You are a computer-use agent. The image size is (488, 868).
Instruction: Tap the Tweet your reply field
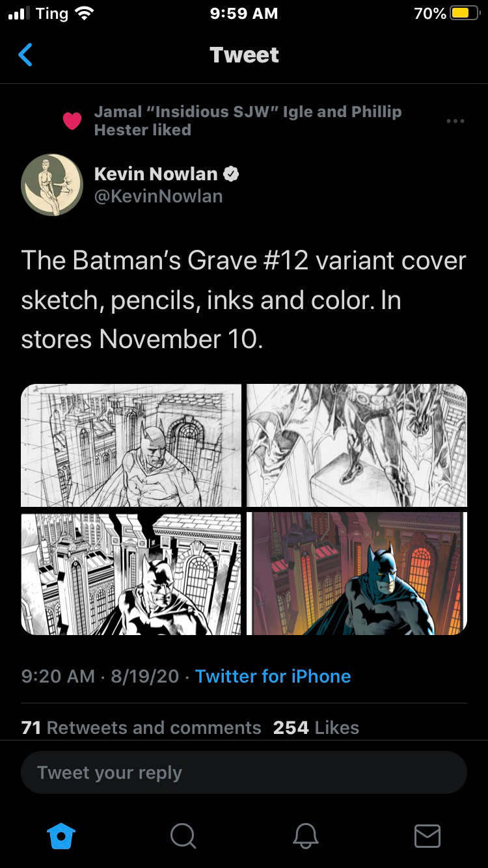(x=244, y=772)
